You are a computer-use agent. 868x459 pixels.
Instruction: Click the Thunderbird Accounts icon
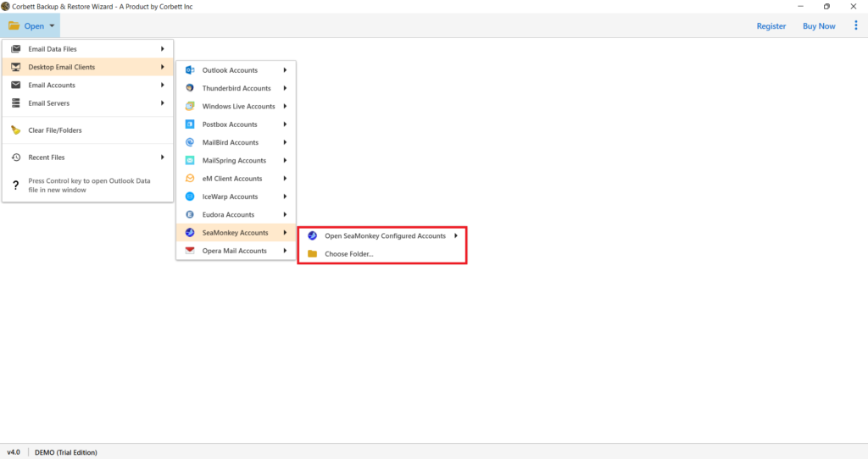[190, 88]
